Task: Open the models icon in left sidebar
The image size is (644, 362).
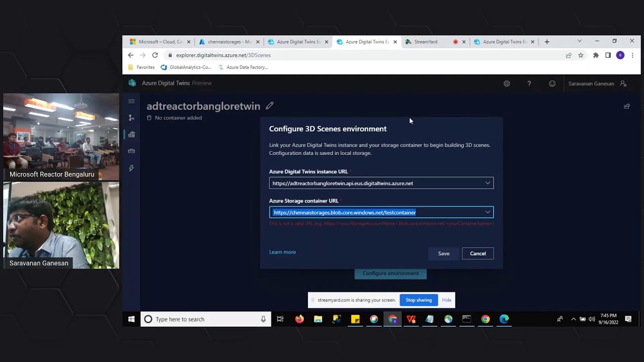Action: tap(131, 151)
